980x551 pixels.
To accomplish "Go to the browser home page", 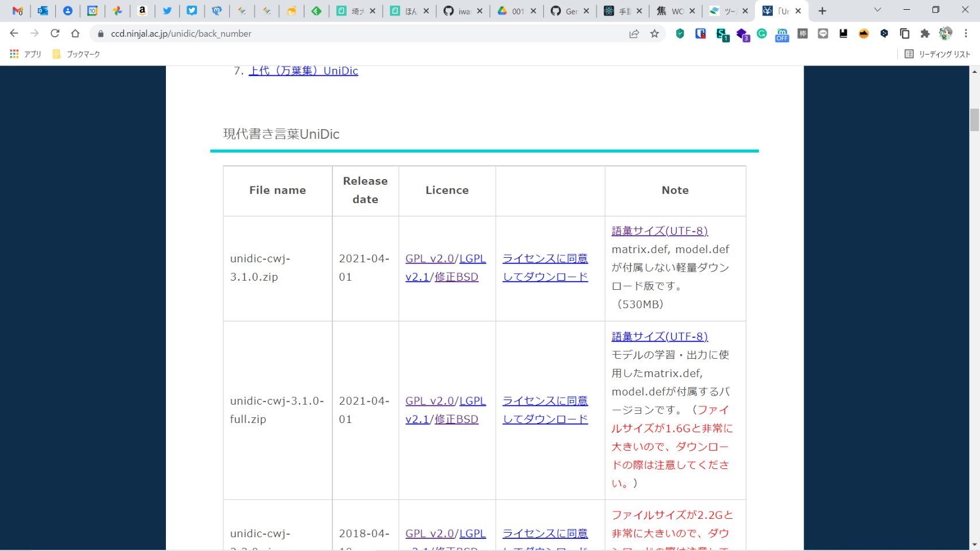I will (75, 34).
